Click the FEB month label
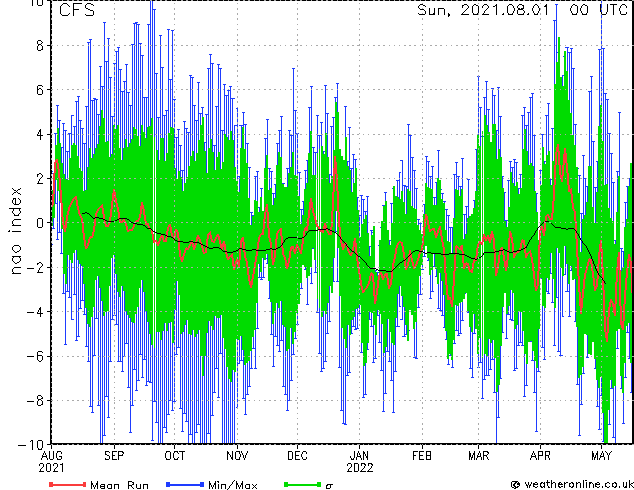634x490 pixels. (x=422, y=456)
